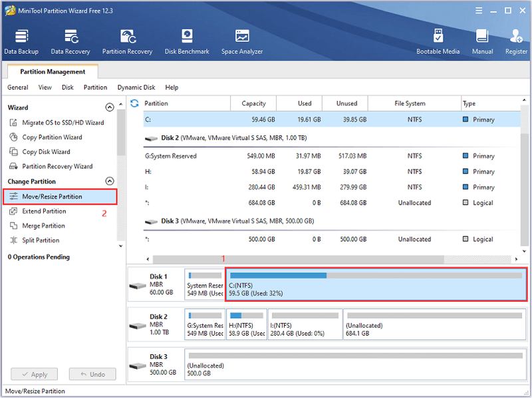The image size is (532, 398).
Task: Click Copy Partition Wizard icon
Action: coord(13,138)
